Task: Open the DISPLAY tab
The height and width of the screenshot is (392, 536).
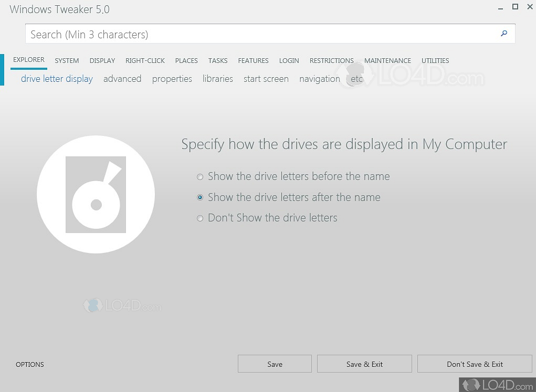Action: click(102, 60)
